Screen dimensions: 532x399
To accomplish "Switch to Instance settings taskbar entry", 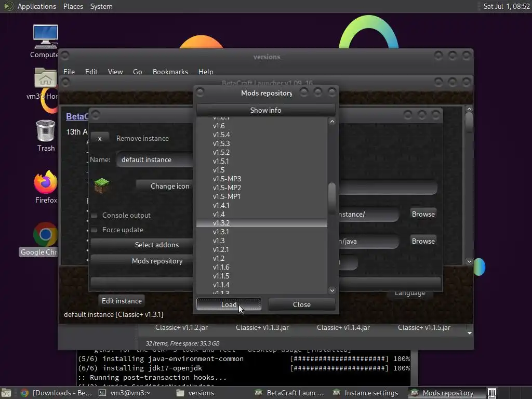I will point(365,393).
